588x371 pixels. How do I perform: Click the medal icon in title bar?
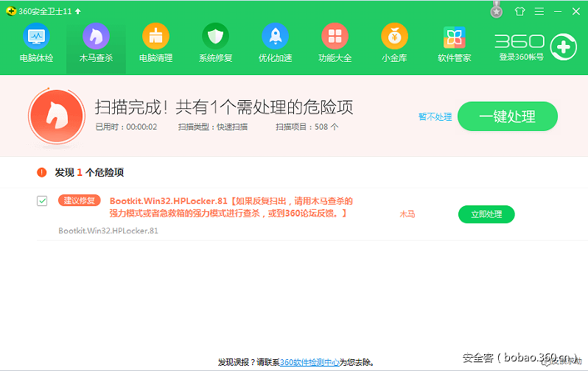497,11
